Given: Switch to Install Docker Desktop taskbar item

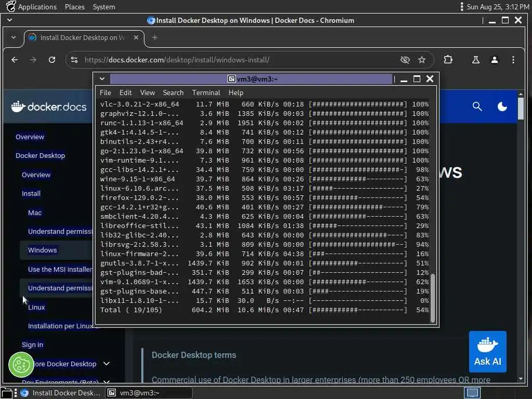Looking at the screenshot, I should [60, 393].
